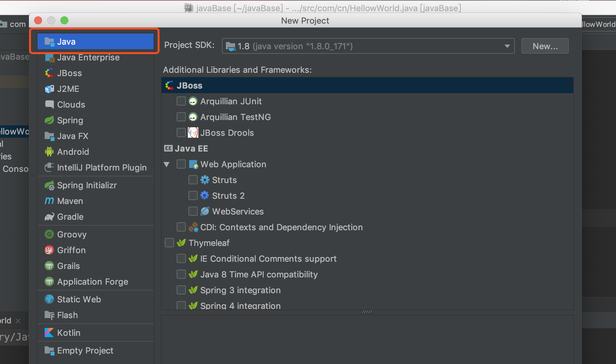616x364 pixels.
Task: Click the Flash icon
Action: coord(49,315)
